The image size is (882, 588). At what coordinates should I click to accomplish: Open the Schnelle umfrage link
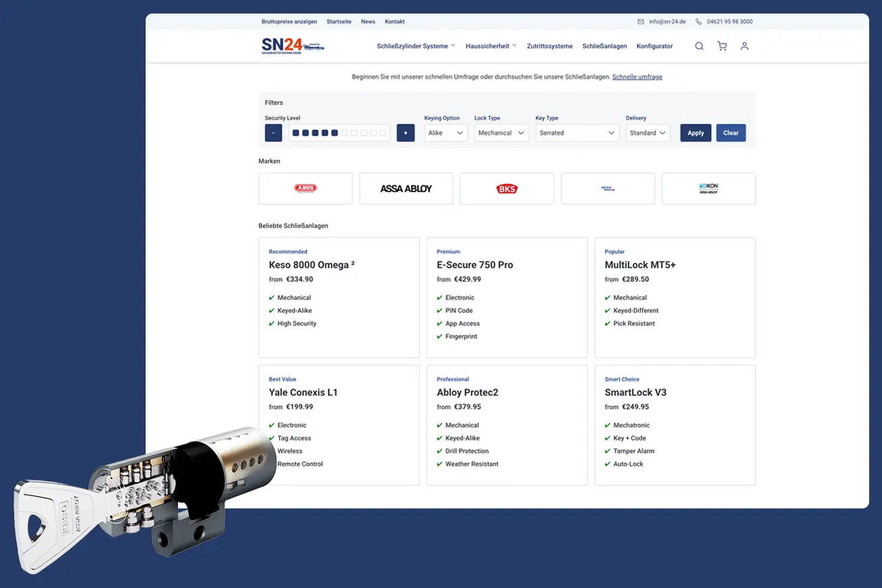click(x=637, y=77)
